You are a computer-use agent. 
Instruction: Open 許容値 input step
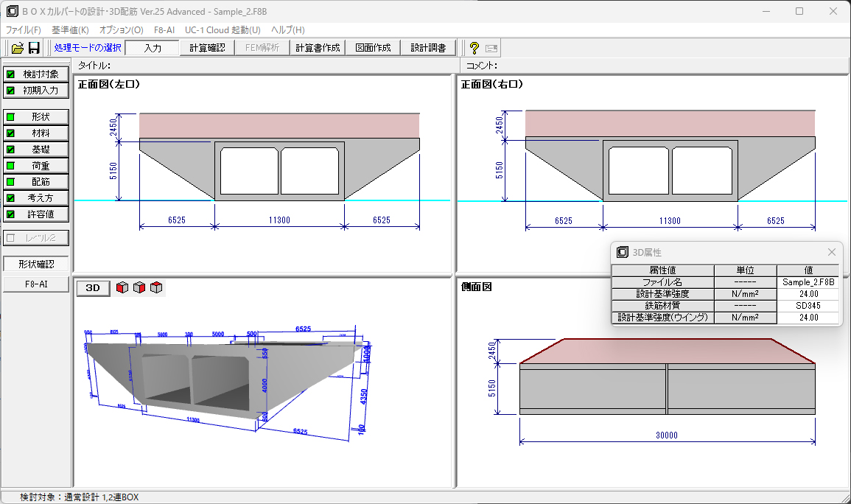point(36,215)
